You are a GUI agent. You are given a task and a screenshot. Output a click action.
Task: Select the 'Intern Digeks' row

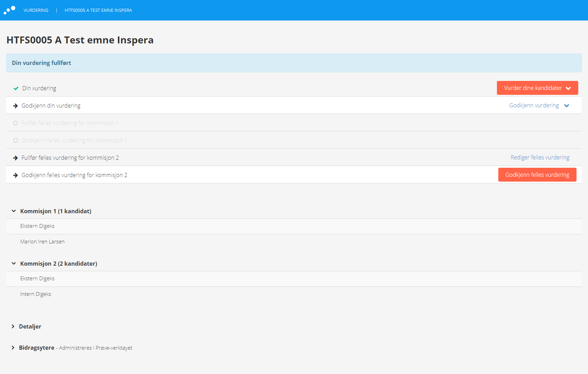point(294,294)
